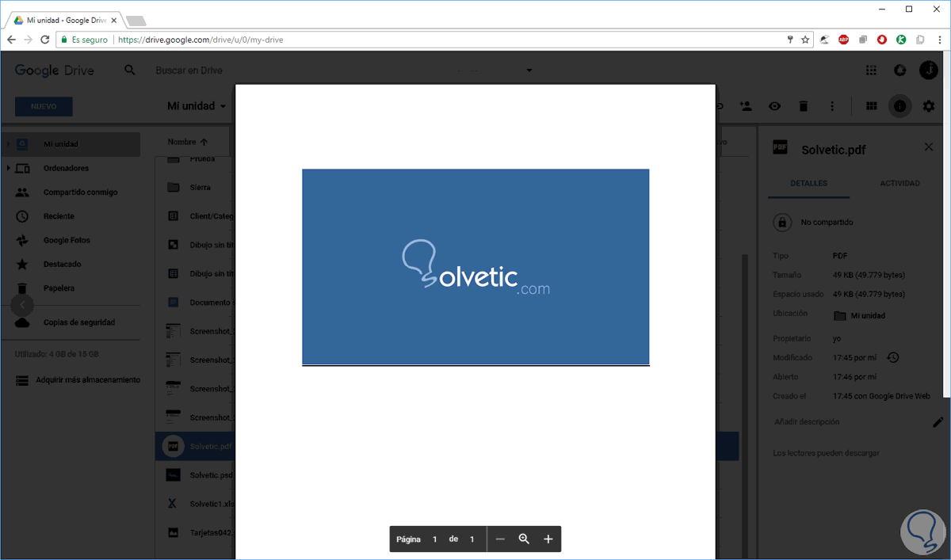Click the No compartido lock icon

[x=782, y=223]
